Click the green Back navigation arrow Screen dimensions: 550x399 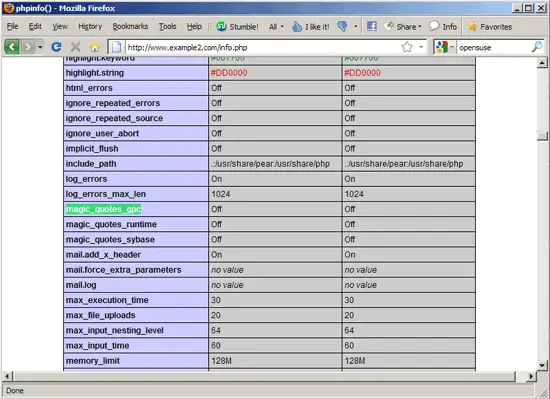12,47
